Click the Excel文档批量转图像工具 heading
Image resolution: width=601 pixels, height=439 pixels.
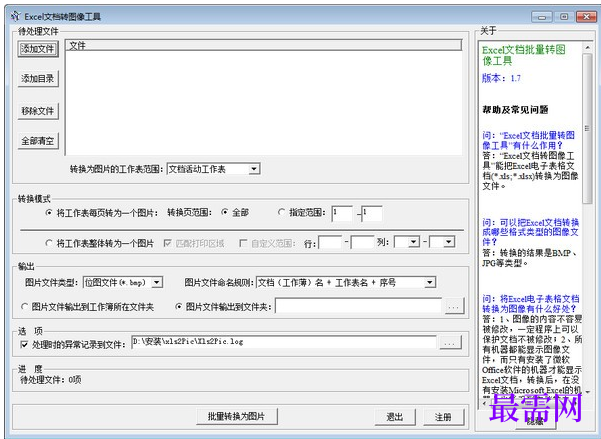point(524,55)
